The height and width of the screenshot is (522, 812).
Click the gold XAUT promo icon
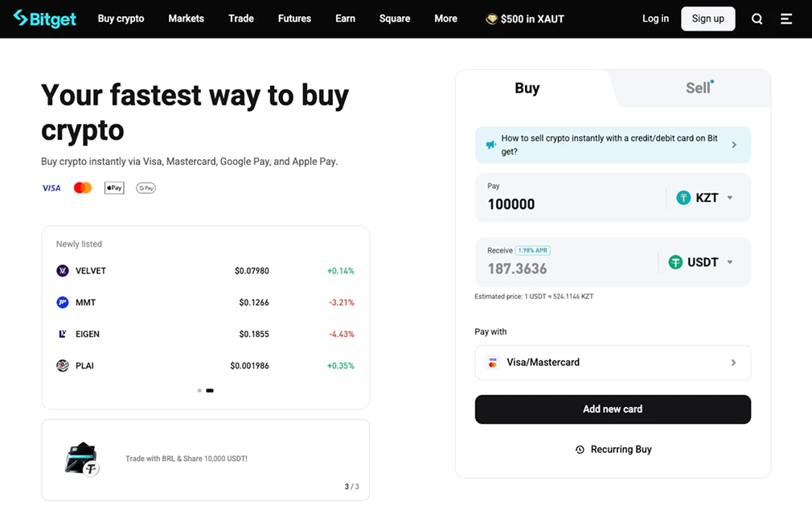click(491, 18)
